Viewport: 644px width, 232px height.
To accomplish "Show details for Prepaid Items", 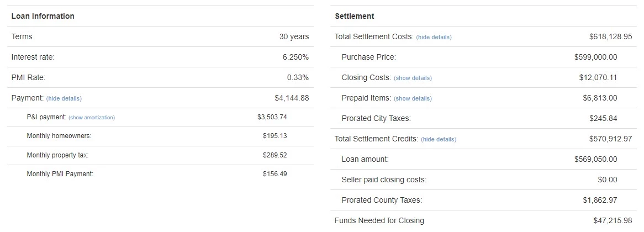I will 413,98.
